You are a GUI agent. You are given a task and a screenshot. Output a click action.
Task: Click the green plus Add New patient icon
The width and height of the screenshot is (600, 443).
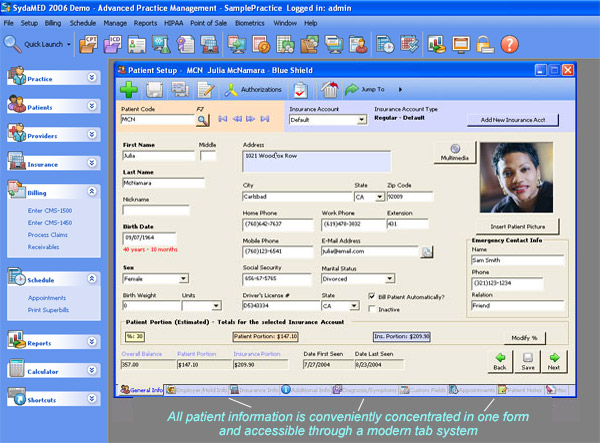point(132,90)
